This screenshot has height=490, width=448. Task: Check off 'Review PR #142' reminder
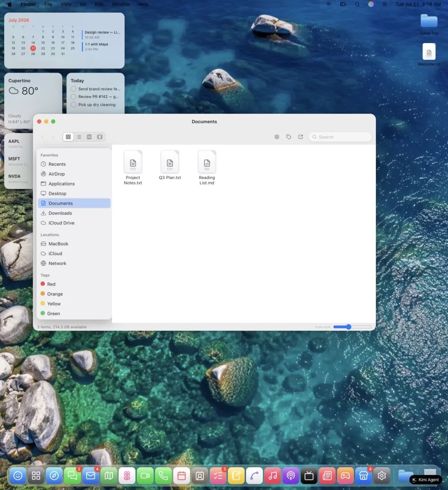coord(73,97)
